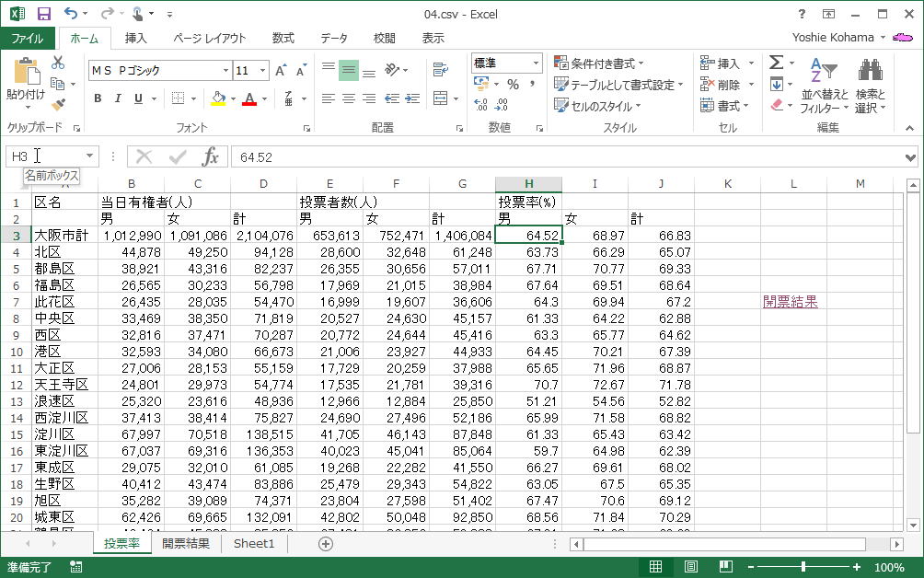Click the AutoSum sigma icon
The image size is (924, 578).
point(777,63)
